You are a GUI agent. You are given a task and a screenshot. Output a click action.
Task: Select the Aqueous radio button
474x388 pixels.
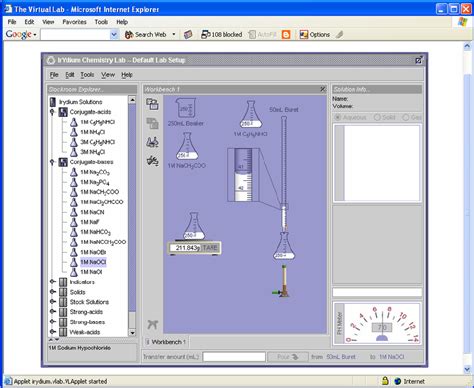tap(338, 117)
